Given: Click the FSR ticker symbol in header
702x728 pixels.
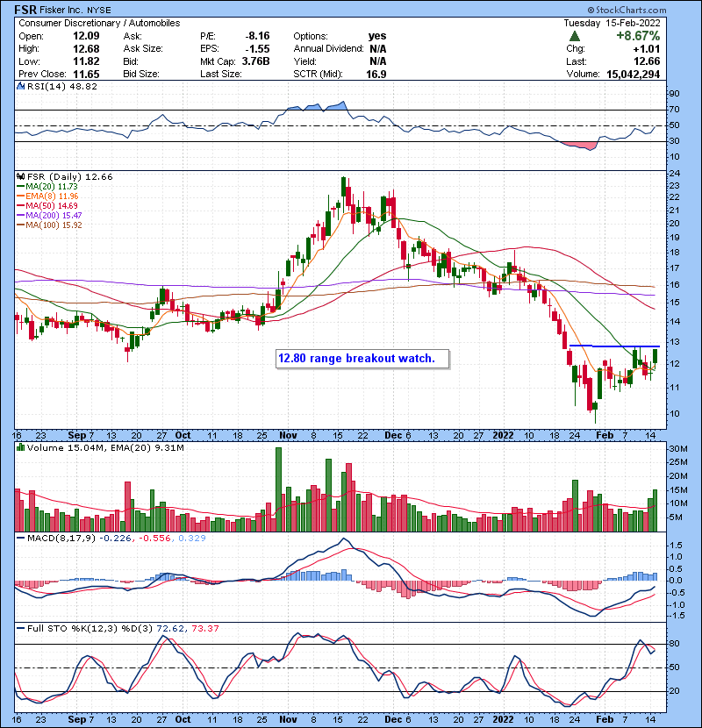Looking at the screenshot, I should (25, 10).
